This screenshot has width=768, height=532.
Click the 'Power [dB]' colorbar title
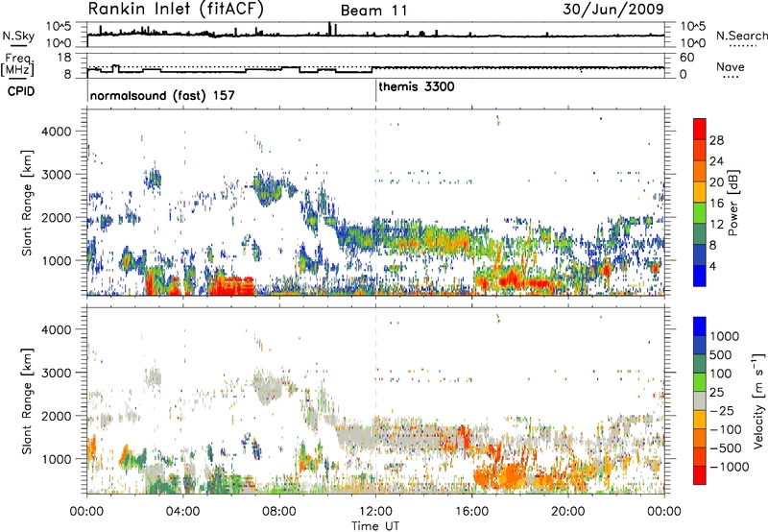(732, 203)
